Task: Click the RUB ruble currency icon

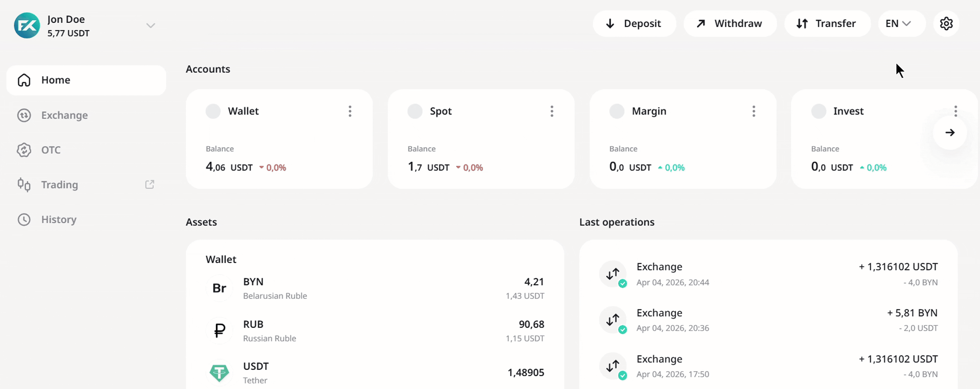Action: [220, 330]
